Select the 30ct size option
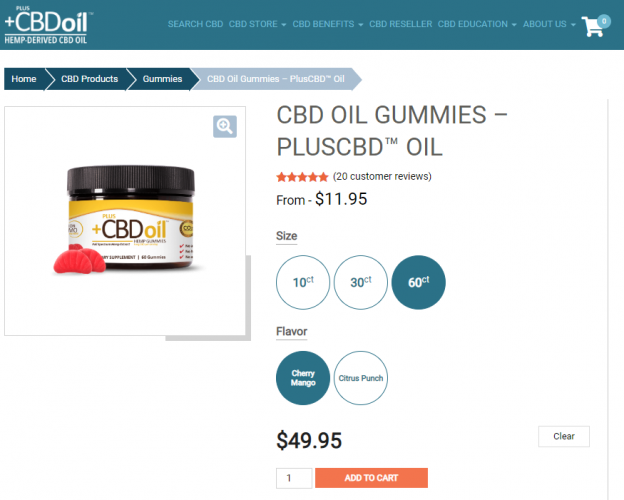 [x=361, y=282]
